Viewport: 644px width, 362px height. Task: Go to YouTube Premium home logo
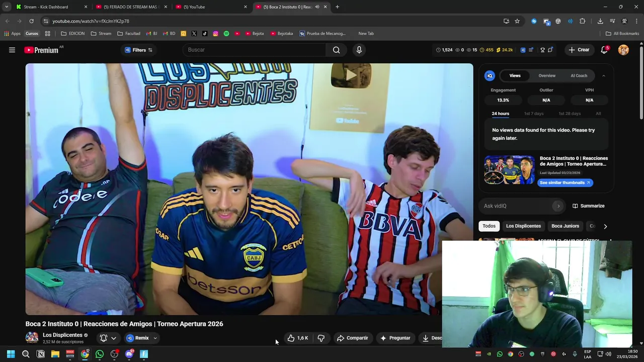(x=41, y=50)
